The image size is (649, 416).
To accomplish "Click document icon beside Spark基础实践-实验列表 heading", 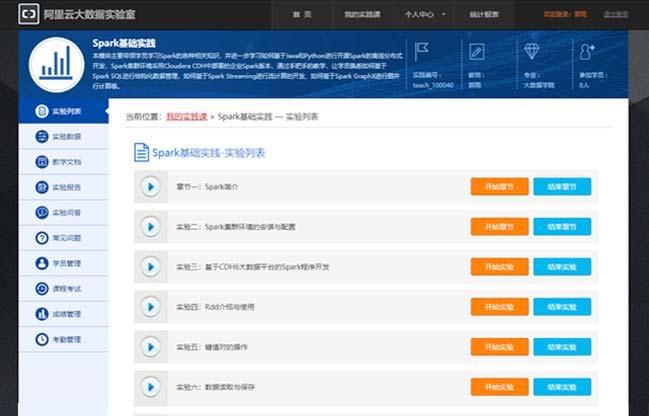I will click(141, 152).
